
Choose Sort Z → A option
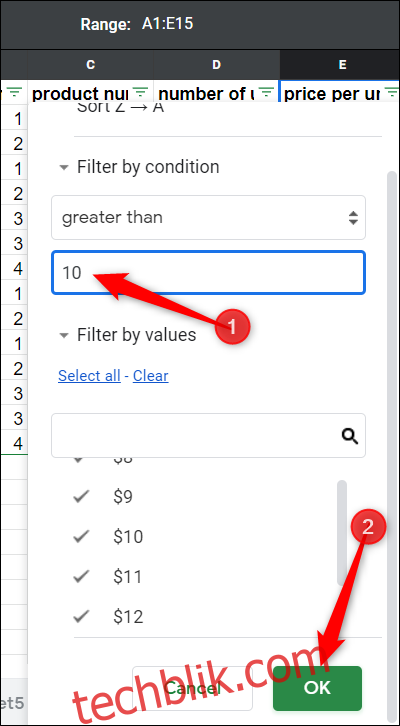tap(120, 108)
